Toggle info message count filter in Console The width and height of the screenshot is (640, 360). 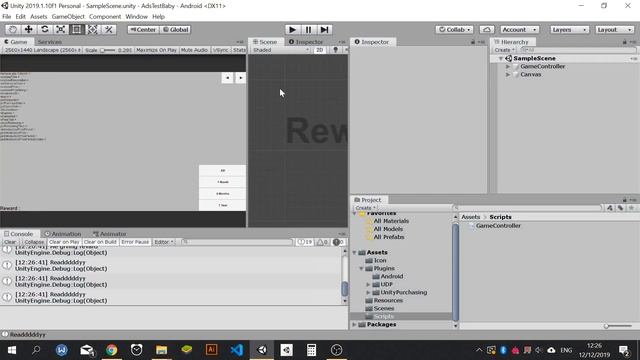(x=304, y=242)
